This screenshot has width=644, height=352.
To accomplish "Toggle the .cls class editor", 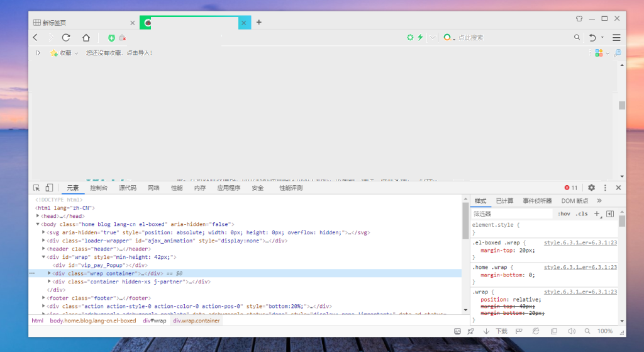I will click(x=582, y=214).
